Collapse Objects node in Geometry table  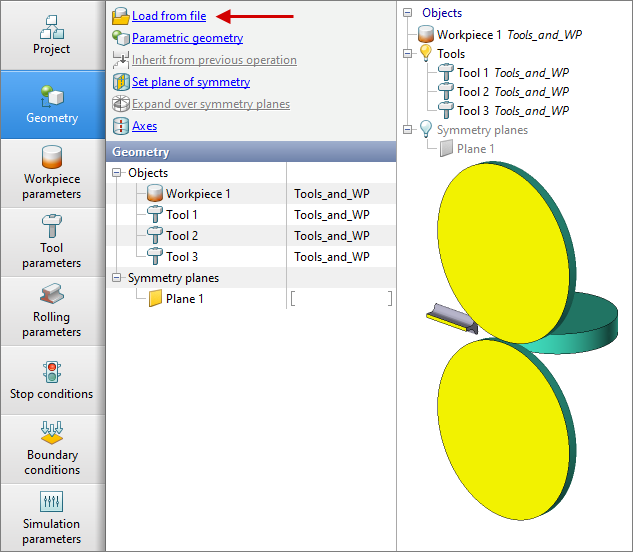click(x=117, y=173)
